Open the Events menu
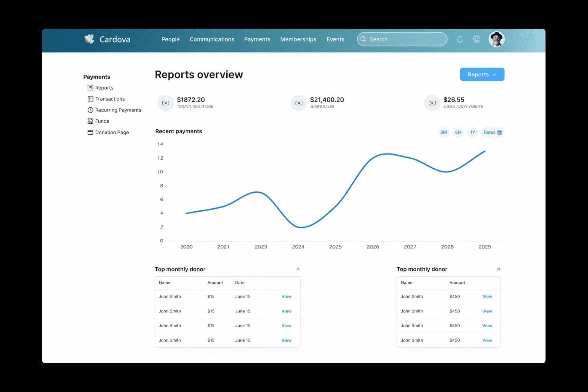Screen dimensions: 588x392 click(335, 39)
